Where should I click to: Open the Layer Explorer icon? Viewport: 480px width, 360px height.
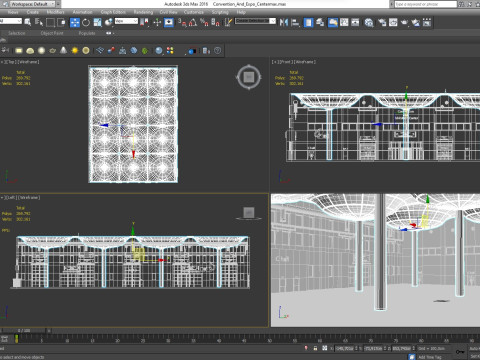320,22
